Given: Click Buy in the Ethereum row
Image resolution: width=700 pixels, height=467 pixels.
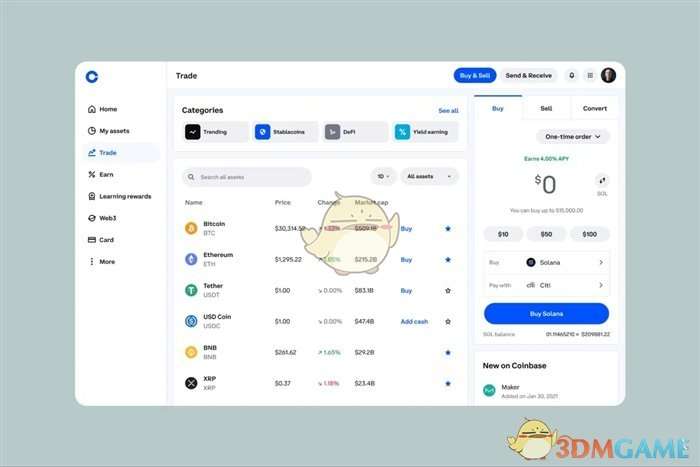Looking at the screenshot, I should [406, 259].
